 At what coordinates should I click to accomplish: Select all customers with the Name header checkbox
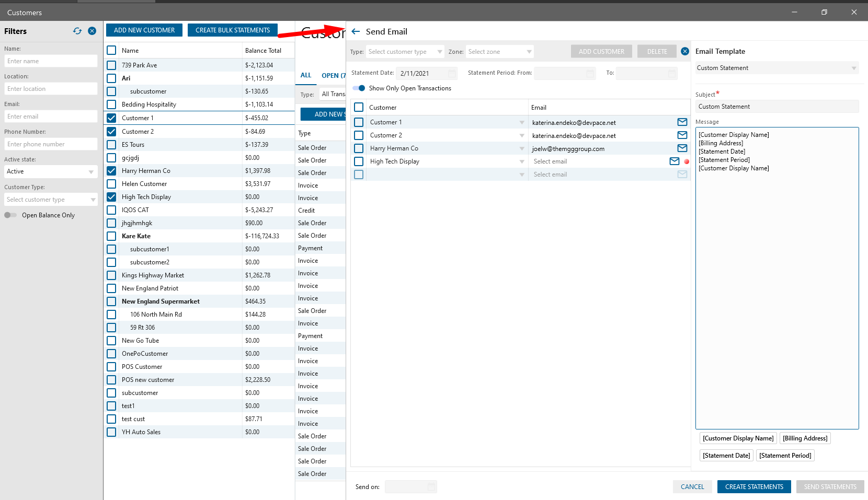(x=111, y=50)
